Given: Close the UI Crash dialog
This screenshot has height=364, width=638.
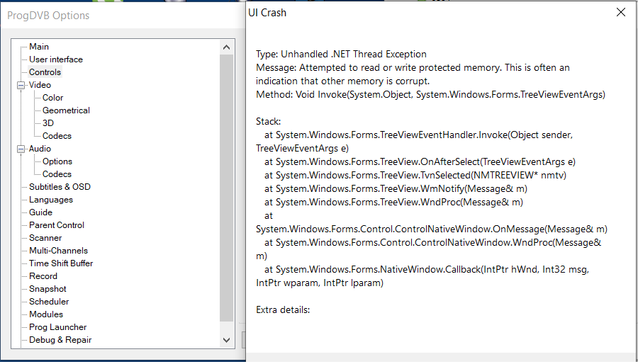Looking at the screenshot, I should point(621,12).
